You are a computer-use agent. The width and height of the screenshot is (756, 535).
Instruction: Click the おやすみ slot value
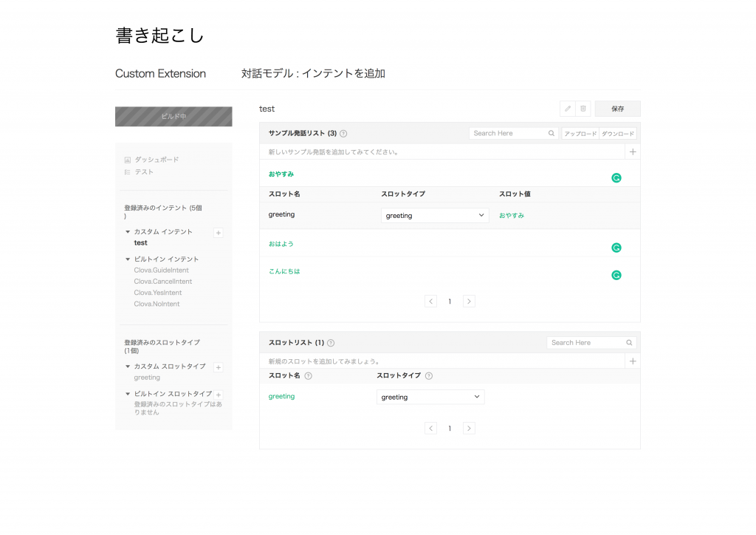coord(512,216)
